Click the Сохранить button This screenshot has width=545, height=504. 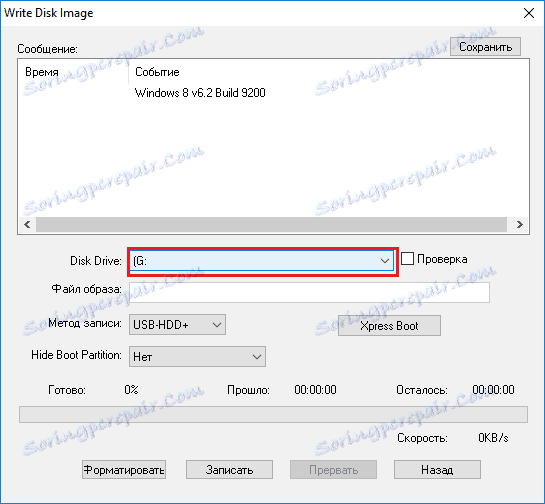pyautogui.click(x=485, y=47)
